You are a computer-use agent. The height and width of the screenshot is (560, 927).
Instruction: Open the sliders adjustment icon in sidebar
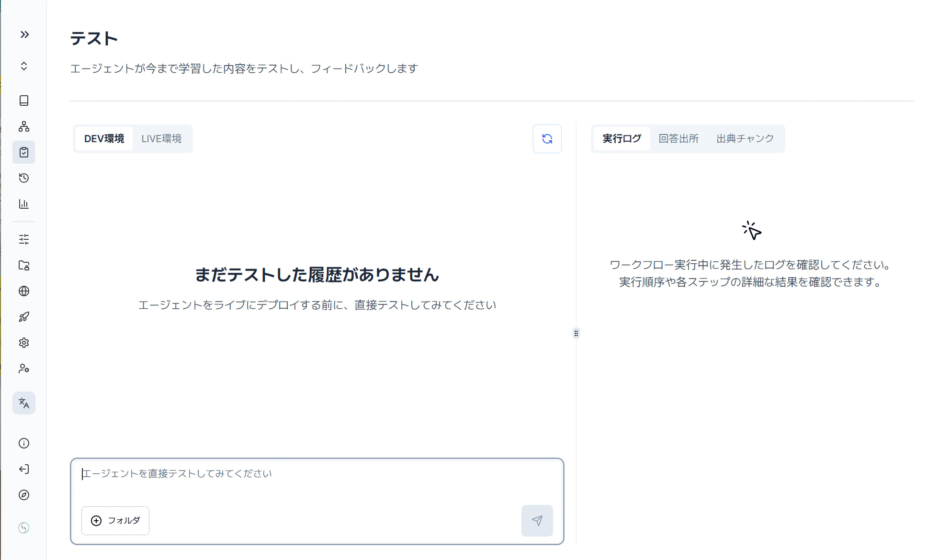[x=24, y=239]
